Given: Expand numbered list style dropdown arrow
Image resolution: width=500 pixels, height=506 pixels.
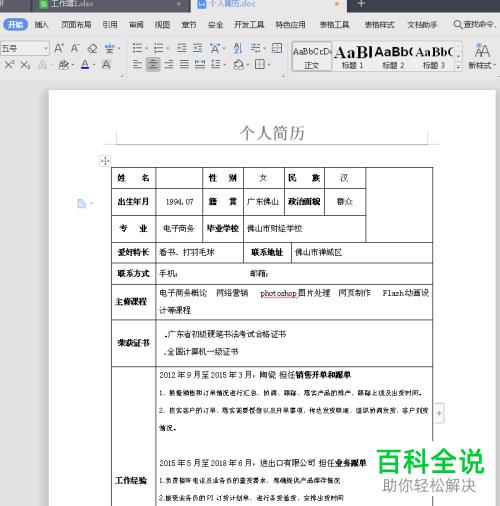Looking at the screenshot, I should [168, 49].
